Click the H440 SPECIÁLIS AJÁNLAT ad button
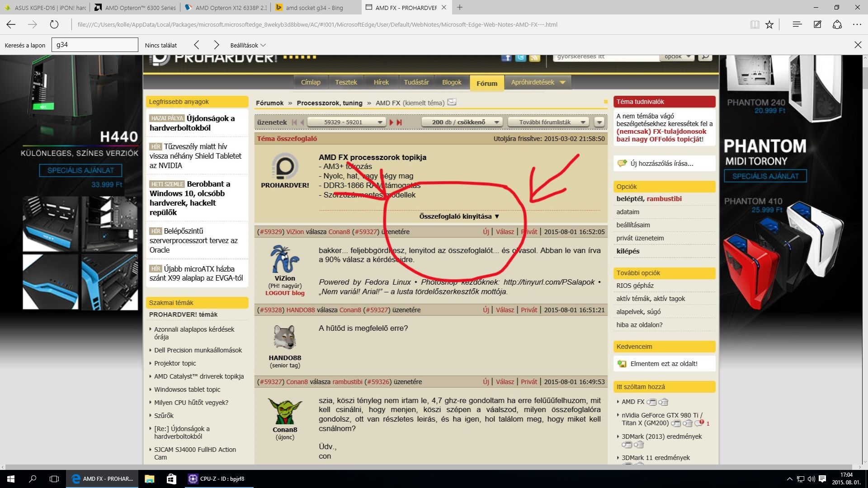Viewport: 868px width, 488px height. (80, 170)
